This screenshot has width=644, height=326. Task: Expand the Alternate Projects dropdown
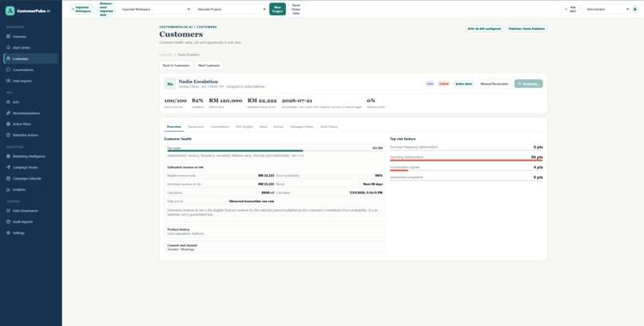coord(230,9)
